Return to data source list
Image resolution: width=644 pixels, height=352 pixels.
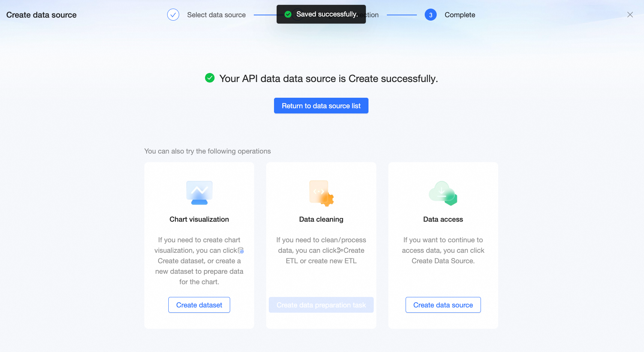[x=321, y=106]
